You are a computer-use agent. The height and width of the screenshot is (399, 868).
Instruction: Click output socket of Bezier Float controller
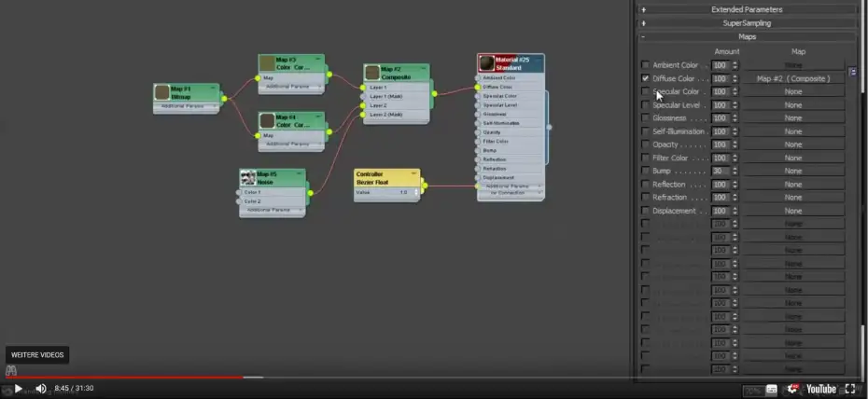425,186
